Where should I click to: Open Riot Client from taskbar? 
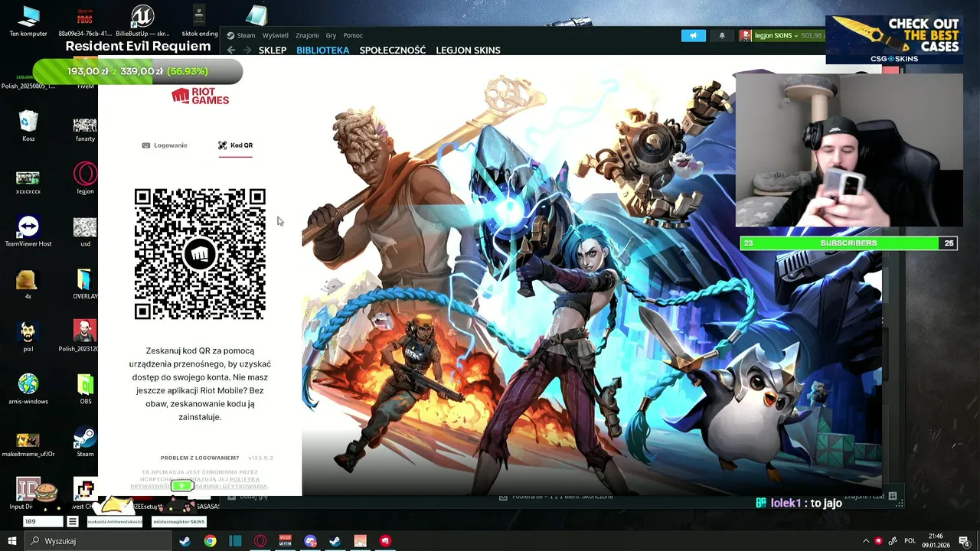(x=385, y=541)
